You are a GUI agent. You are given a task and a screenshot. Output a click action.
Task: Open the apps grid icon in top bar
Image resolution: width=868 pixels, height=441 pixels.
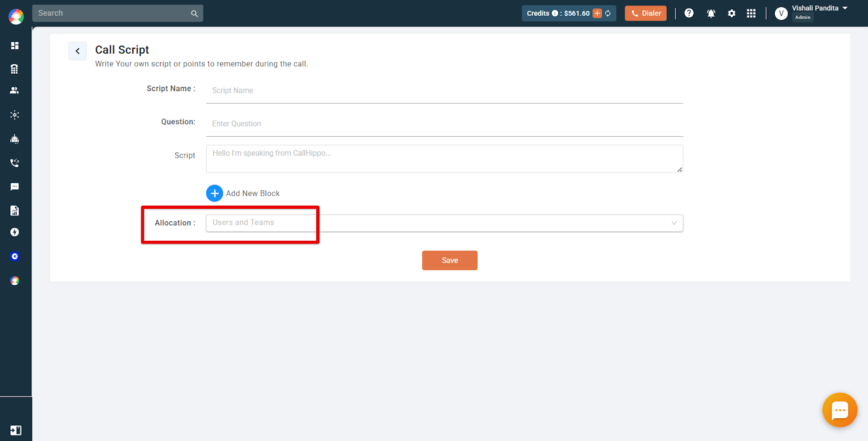[751, 14]
